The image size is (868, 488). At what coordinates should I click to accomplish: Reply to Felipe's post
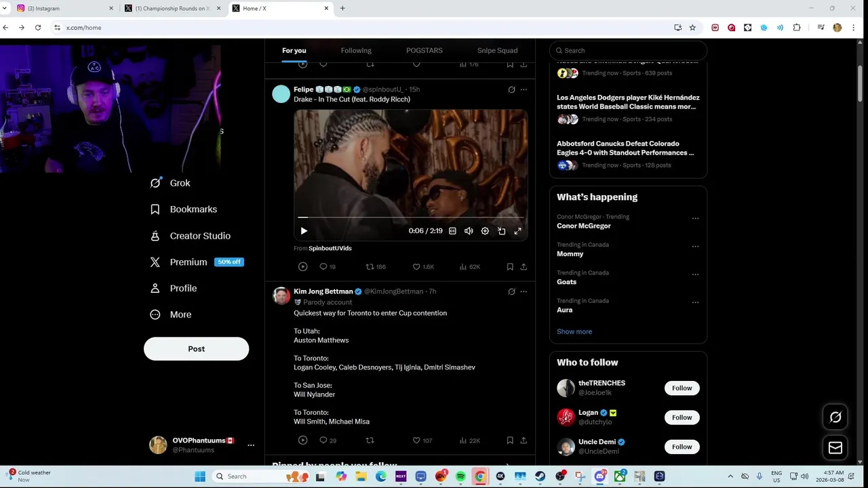coord(328,267)
